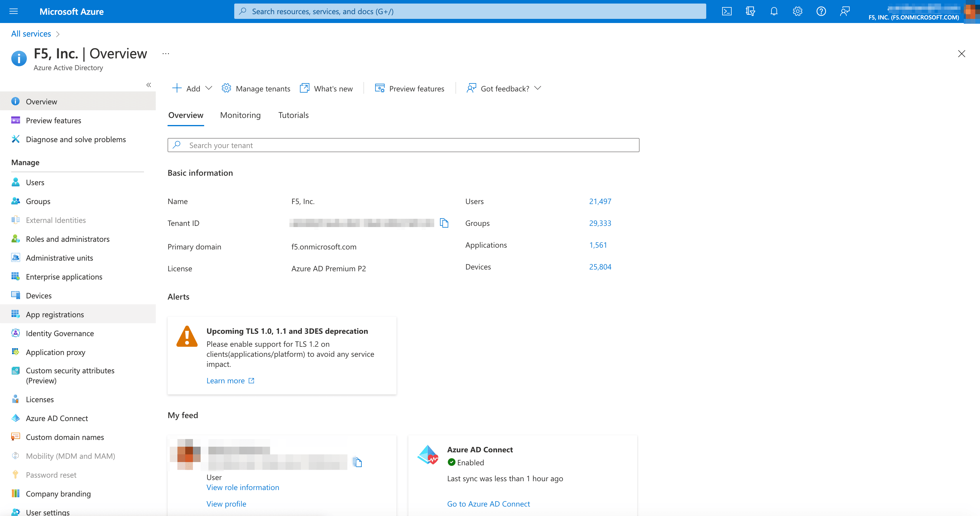The height and width of the screenshot is (516, 980).
Task: Click the 21,497 Users link
Action: 599,201
